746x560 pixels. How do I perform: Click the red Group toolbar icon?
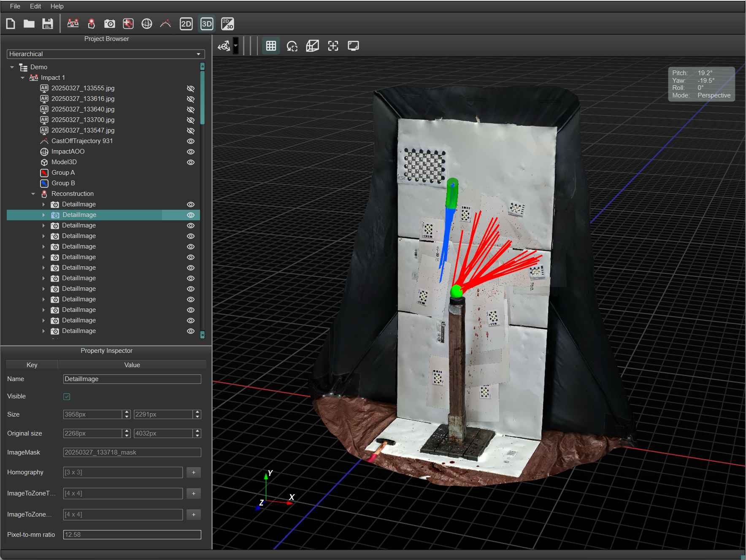click(x=128, y=24)
